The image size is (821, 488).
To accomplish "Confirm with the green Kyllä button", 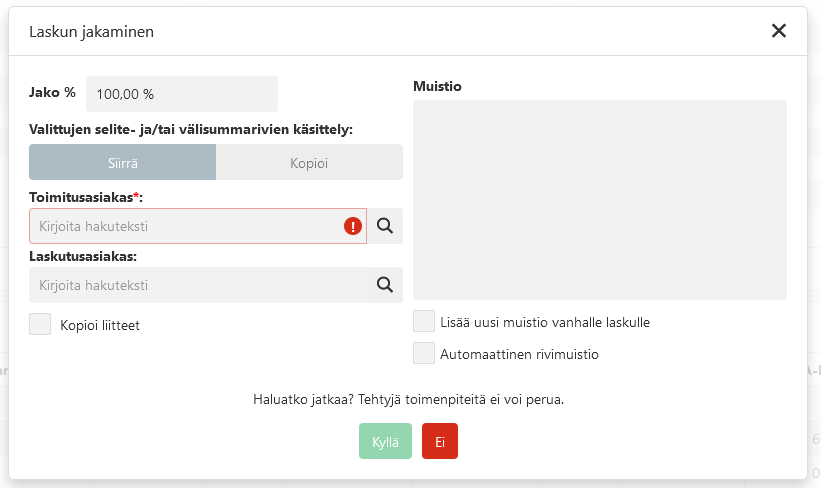I will point(385,441).
